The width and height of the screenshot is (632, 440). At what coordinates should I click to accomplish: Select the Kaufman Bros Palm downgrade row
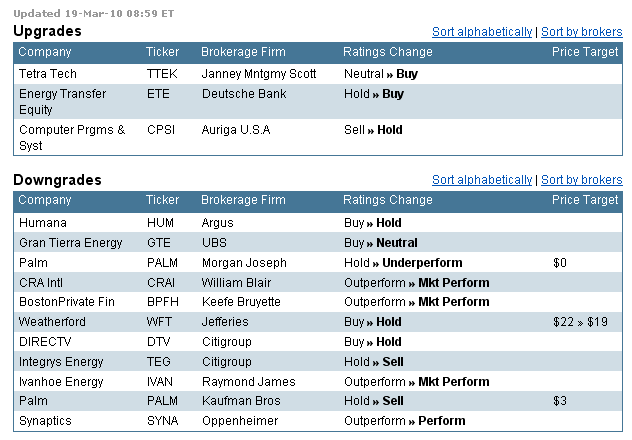318,401
